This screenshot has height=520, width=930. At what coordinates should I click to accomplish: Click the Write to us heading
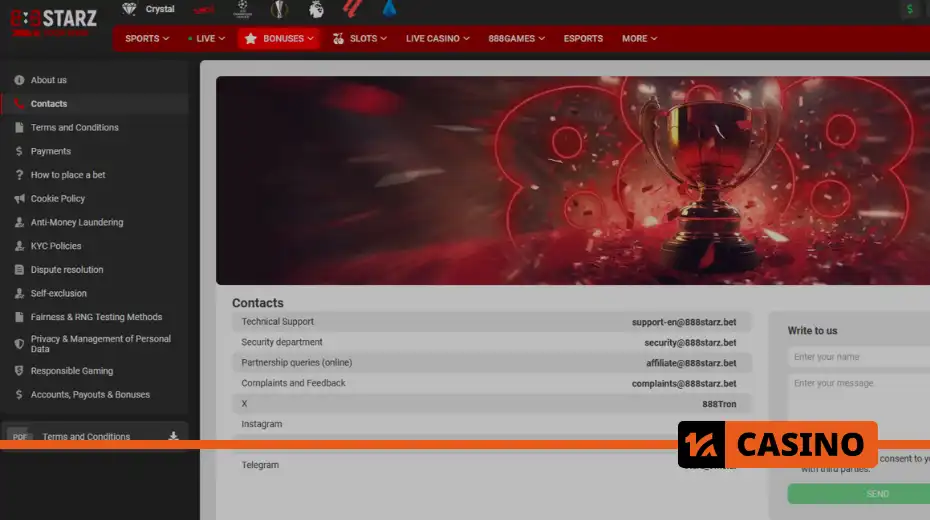coord(812,331)
